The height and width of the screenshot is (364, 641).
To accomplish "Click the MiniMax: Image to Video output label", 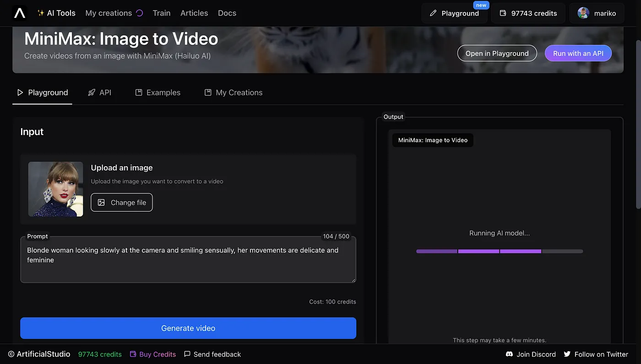I will (433, 140).
